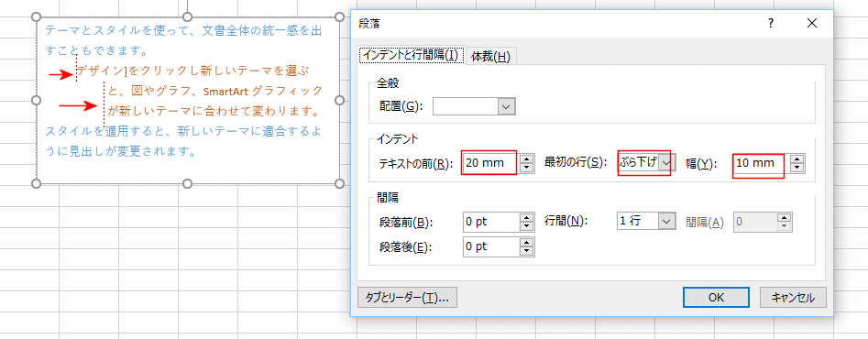Select the text box's right middle resize handle
The image size is (868, 339).
pos(340,100)
